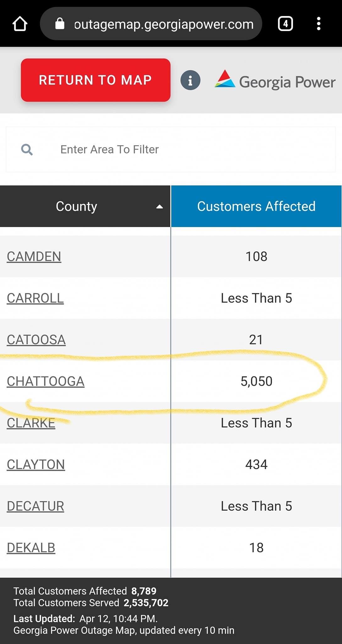Select the County column header

tap(85, 206)
